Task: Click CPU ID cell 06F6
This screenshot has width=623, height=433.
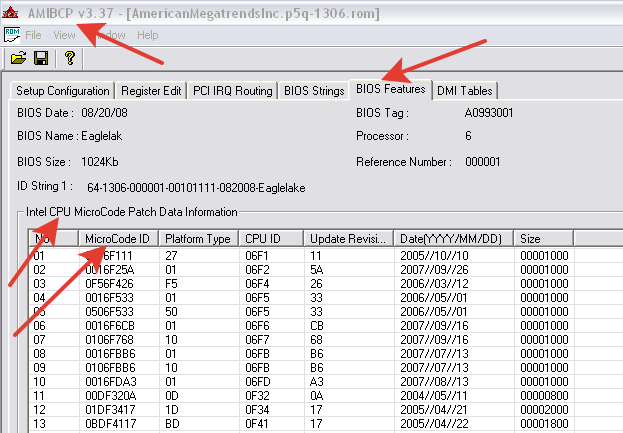Action: [x=257, y=326]
